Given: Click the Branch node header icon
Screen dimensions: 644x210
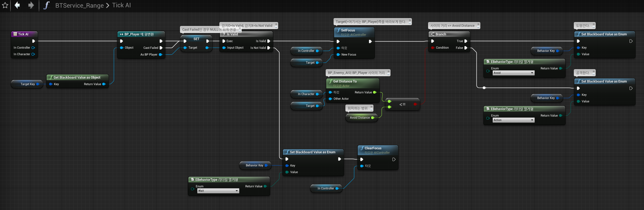Looking at the screenshot, I should 432,34.
